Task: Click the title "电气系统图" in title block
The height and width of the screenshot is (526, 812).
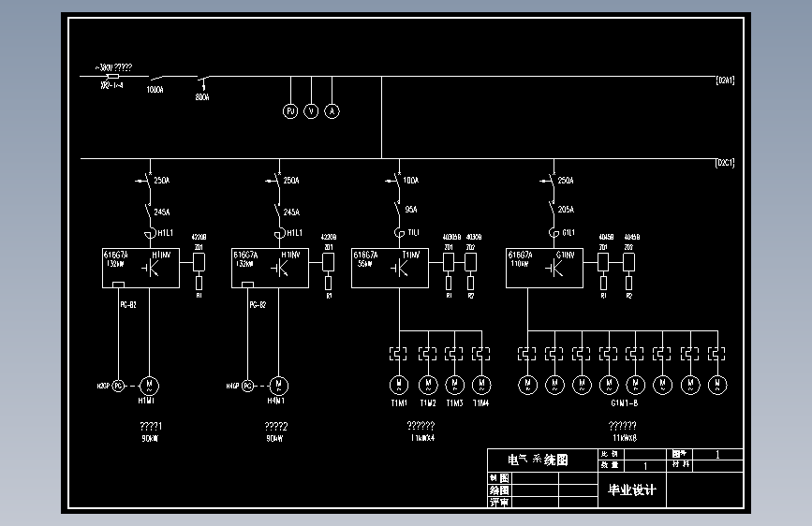Action: (x=538, y=460)
